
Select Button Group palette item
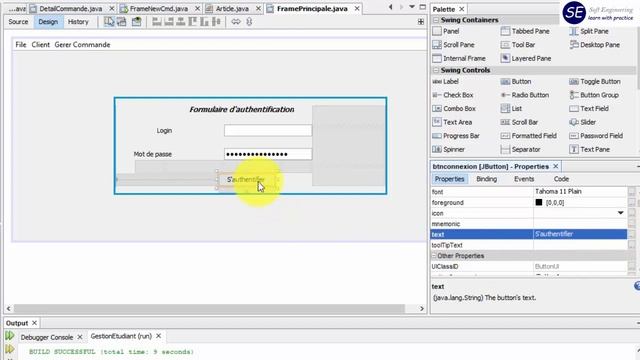click(594, 95)
